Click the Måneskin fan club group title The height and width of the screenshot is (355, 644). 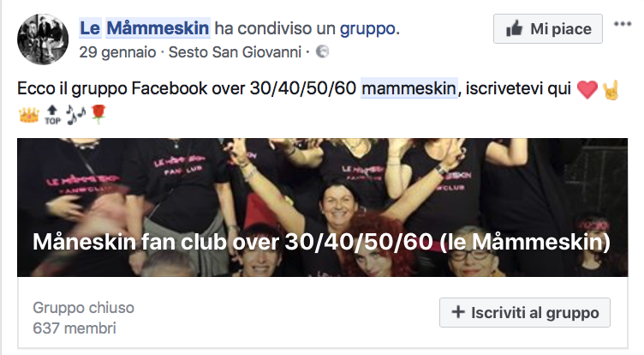(x=322, y=242)
